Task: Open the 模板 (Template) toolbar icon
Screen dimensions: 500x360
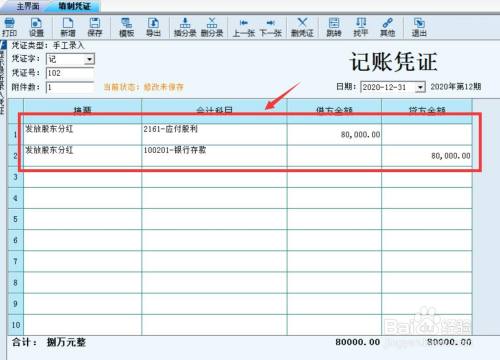Action: [127, 27]
